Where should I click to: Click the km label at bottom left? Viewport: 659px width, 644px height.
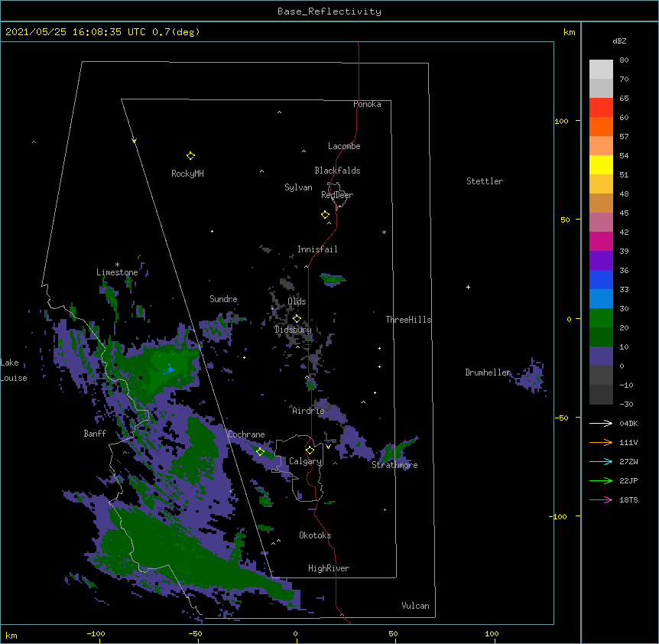[x=11, y=635]
